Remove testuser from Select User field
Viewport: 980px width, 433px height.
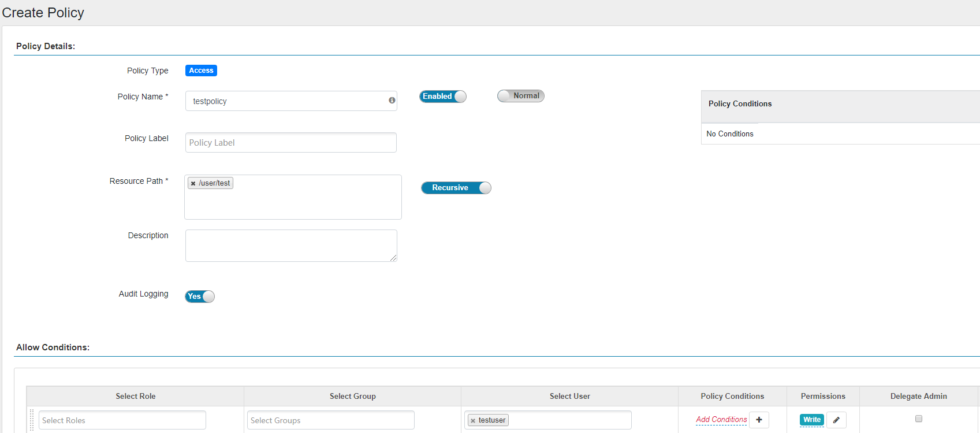(x=473, y=421)
